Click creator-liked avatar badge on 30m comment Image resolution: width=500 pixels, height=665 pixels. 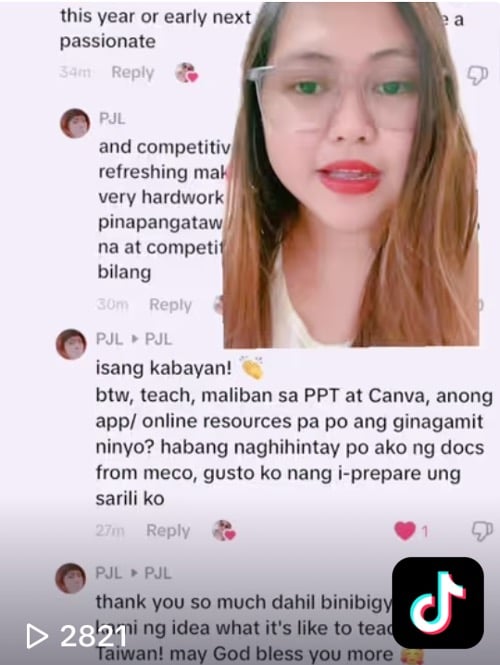(x=218, y=305)
